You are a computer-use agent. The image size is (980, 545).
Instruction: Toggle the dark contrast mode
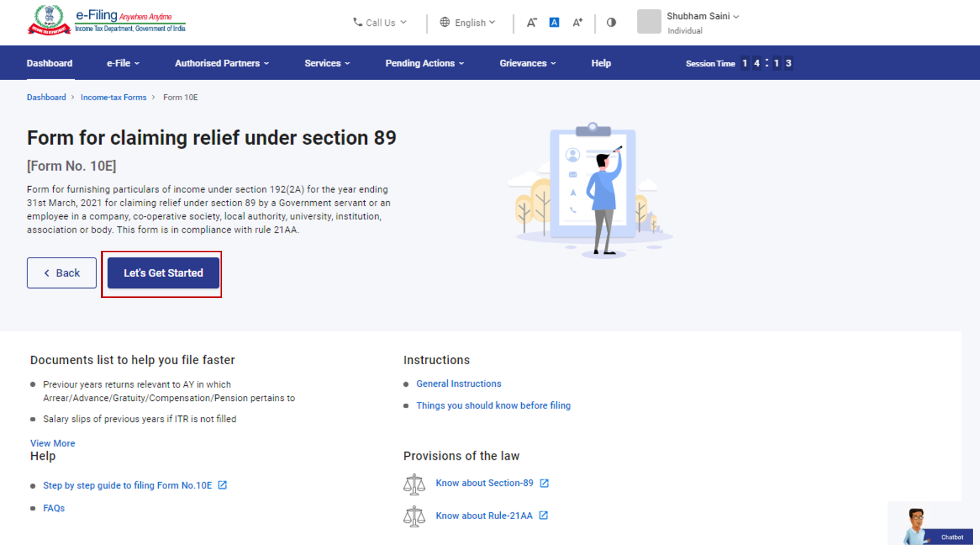click(611, 22)
